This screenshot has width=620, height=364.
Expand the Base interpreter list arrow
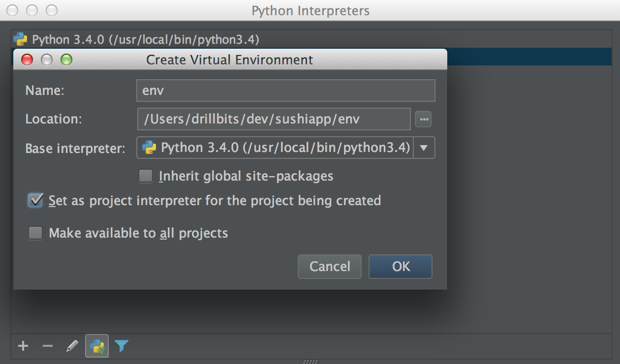[424, 148]
